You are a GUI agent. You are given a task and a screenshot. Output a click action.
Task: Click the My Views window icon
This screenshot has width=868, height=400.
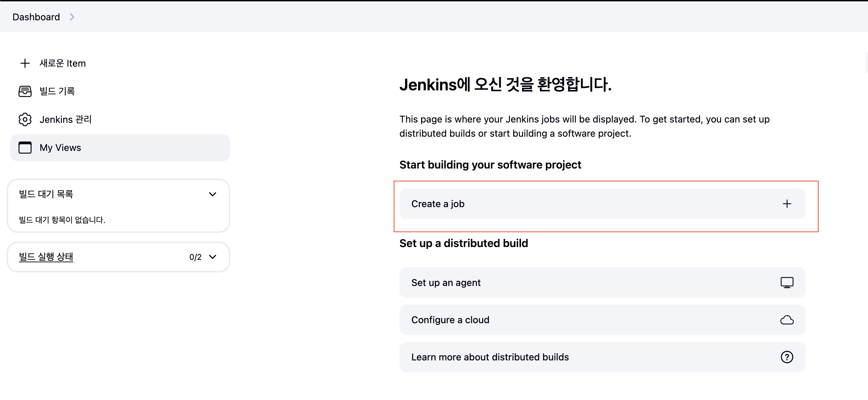(25, 148)
